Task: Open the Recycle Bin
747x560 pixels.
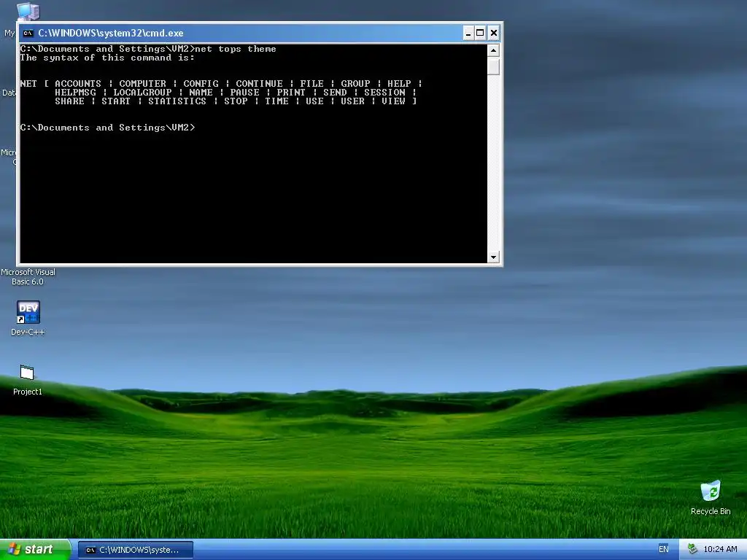Action: click(x=711, y=497)
